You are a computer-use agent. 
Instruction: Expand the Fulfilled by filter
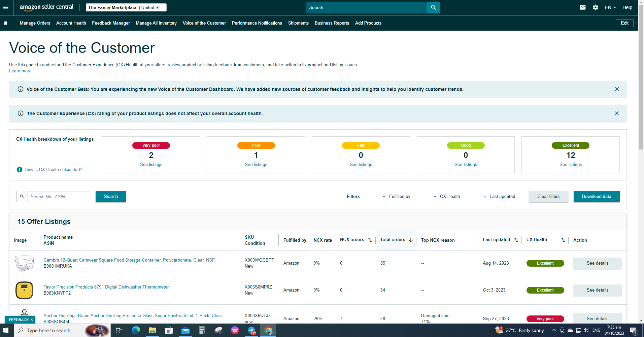coord(396,197)
